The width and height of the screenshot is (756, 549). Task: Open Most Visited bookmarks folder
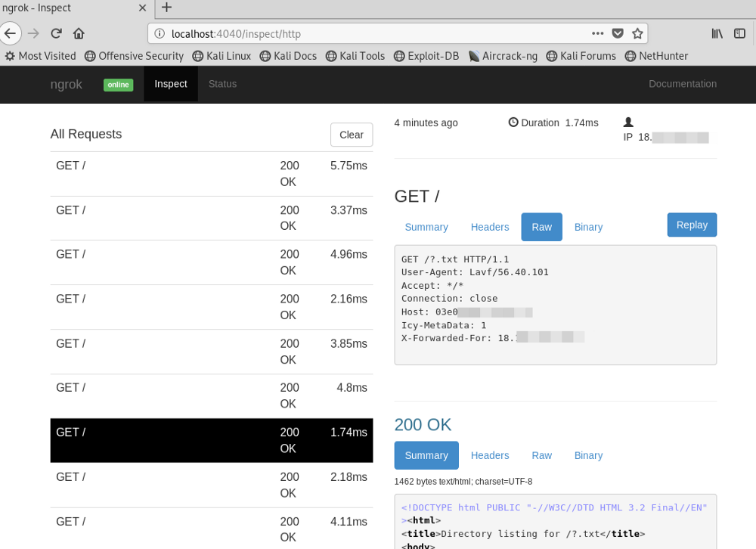[x=41, y=56]
